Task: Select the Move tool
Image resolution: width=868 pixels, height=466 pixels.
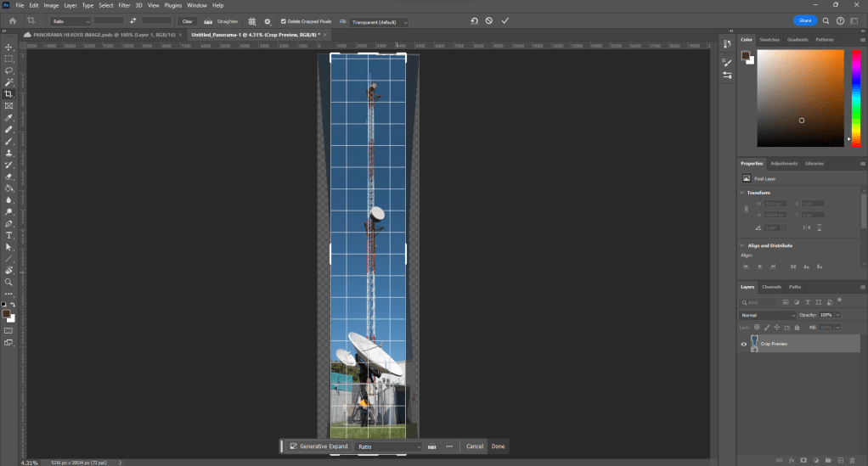Action: 8,47
